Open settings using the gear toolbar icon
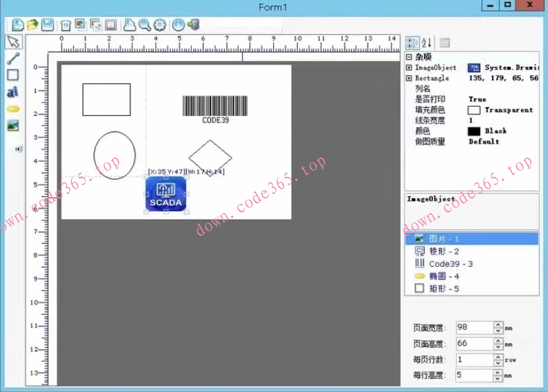The image size is (548, 392). 159,24
